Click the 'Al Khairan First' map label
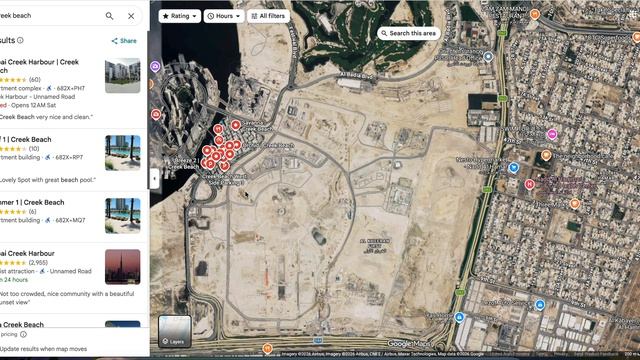Screen dimensions: 640x360 [375, 246]
